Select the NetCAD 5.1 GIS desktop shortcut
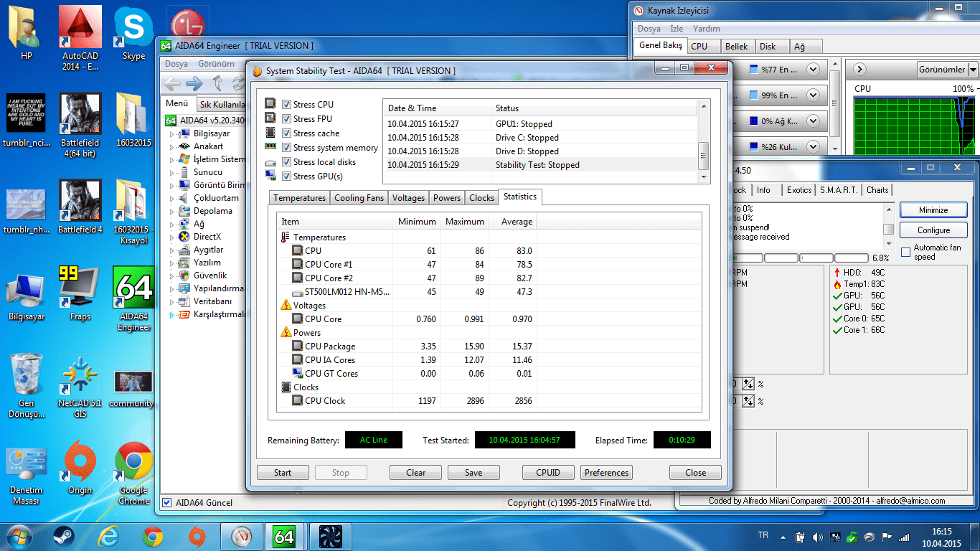Screen dimensions: 980x551 80,387
